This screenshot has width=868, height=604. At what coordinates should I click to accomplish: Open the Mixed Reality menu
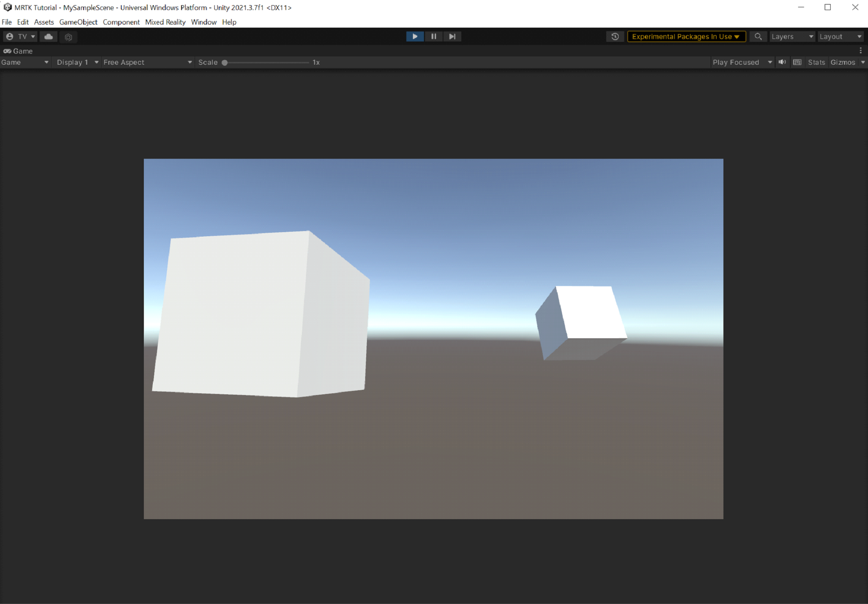pyautogui.click(x=166, y=22)
